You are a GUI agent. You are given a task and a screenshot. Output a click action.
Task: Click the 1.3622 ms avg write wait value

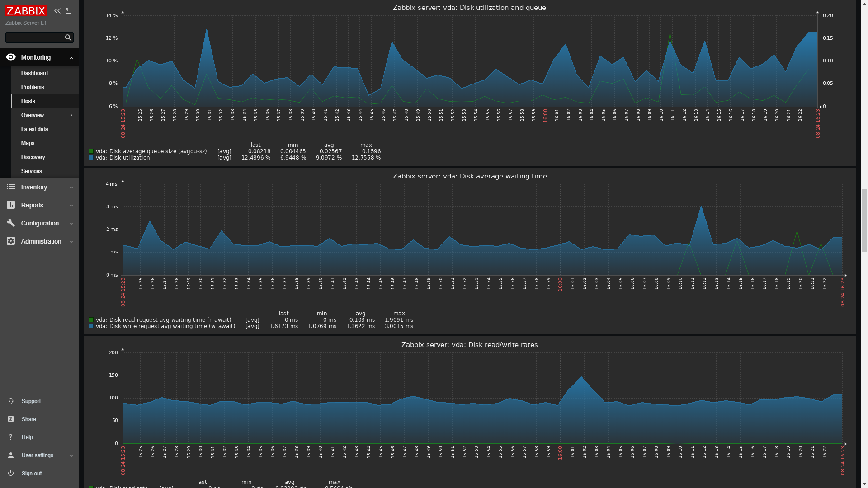tap(360, 326)
